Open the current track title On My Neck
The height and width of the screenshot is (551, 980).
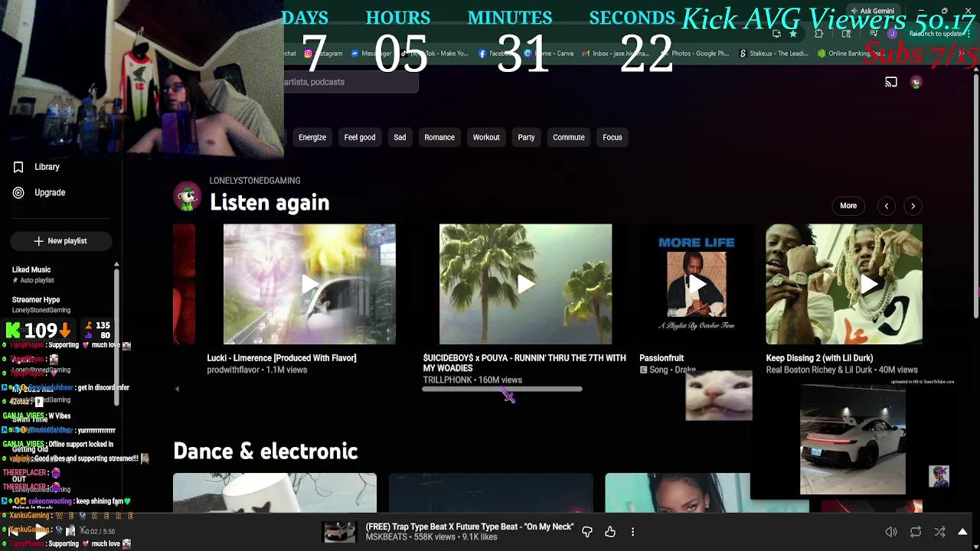point(469,527)
